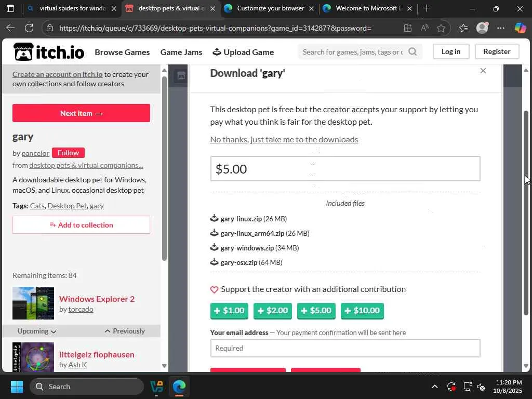Screen dimensions: 532x399
Task: Open the browser profile avatar
Action: 482,28
